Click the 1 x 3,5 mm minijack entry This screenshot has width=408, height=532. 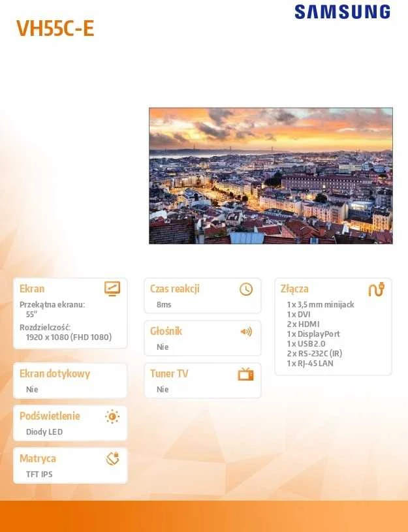point(321,305)
